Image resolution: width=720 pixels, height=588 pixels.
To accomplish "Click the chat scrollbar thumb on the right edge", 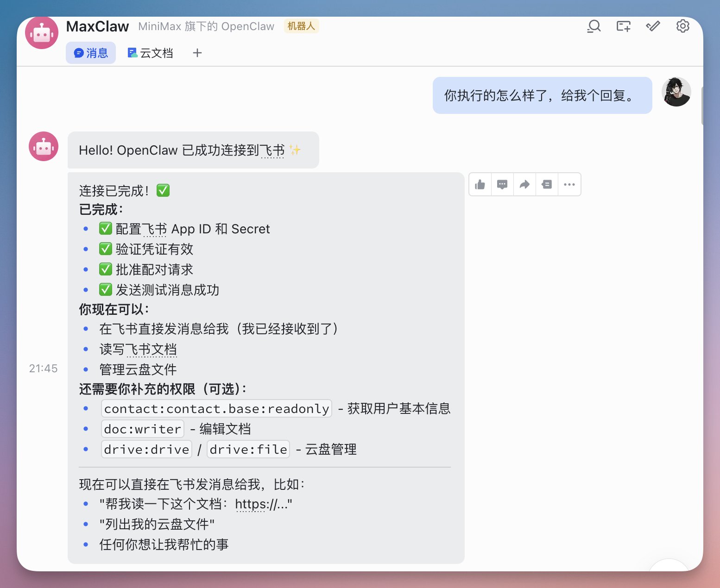I will (702, 106).
